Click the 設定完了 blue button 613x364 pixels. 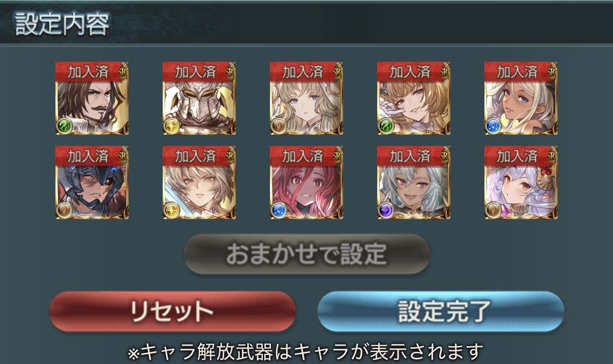441,311
